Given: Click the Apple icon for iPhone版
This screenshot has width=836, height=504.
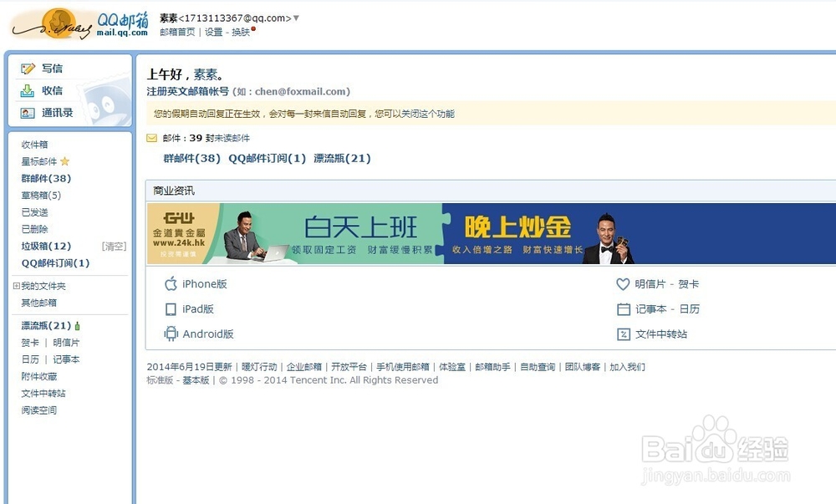Looking at the screenshot, I should (171, 284).
